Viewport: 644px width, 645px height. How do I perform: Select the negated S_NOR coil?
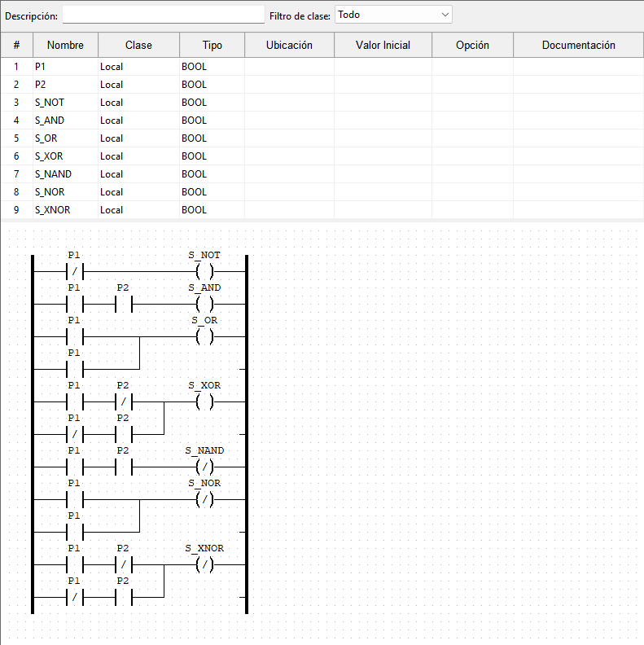click(x=205, y=499)
